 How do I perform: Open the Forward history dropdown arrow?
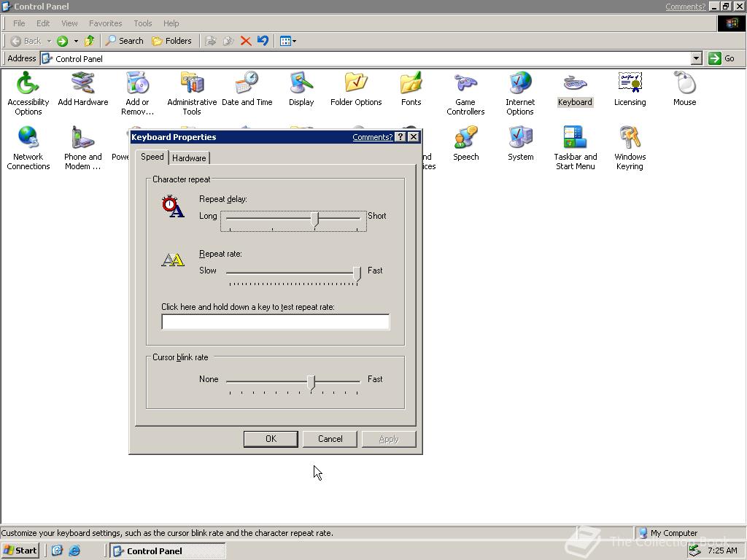click(76, 41)
